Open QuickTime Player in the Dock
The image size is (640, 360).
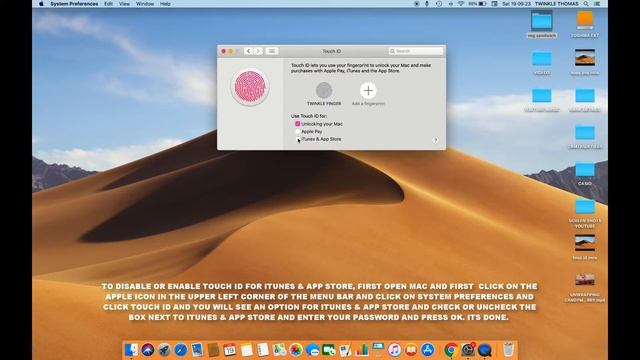tap(485, 350)
